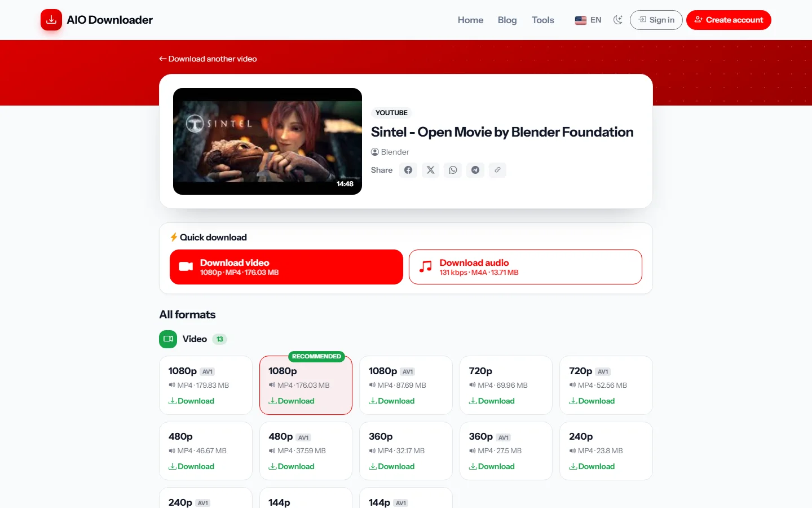Image resolution: width=812 pixels, height=508 pixels.
Task: Click the All formats heading
Action: click(x=187, y=314)
